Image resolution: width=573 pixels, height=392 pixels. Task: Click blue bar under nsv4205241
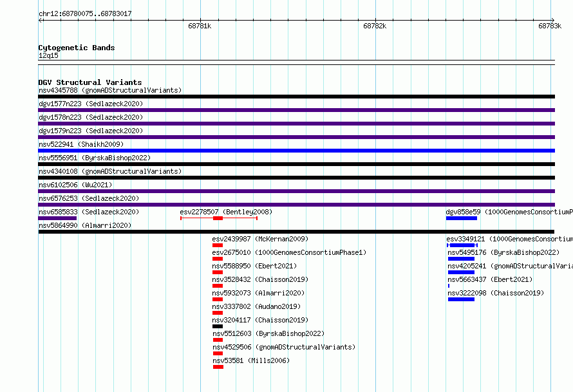point(461,272)
